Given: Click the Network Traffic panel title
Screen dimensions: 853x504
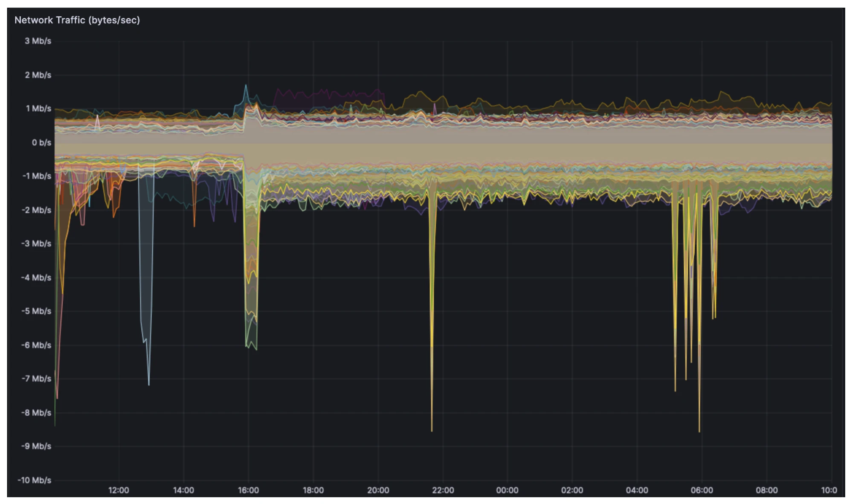Looking at the screenshot, I should pos(77,20).
